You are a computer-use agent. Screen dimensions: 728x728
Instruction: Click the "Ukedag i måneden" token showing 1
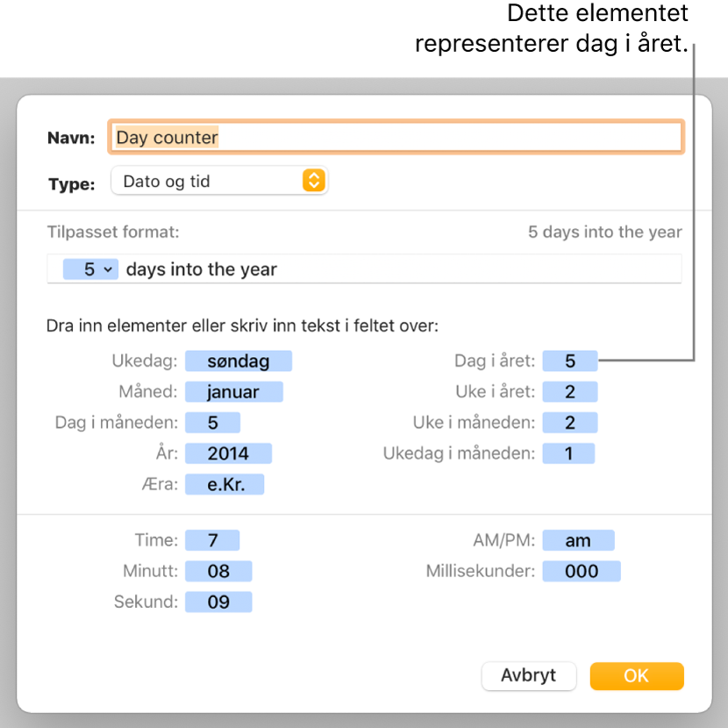[568, 453]
